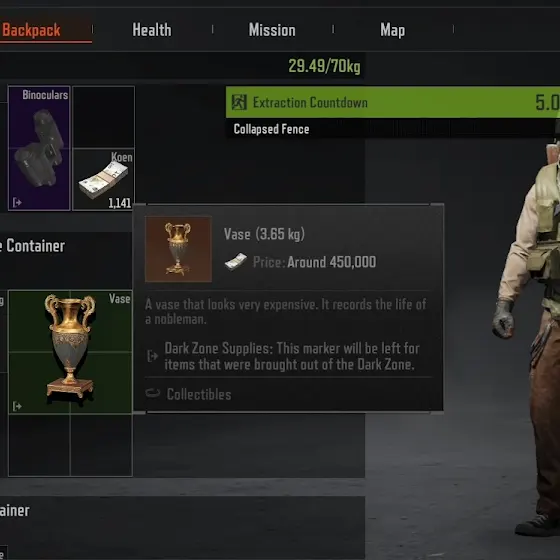Click the Extraction Countdown bar

(x=393, y=102)
